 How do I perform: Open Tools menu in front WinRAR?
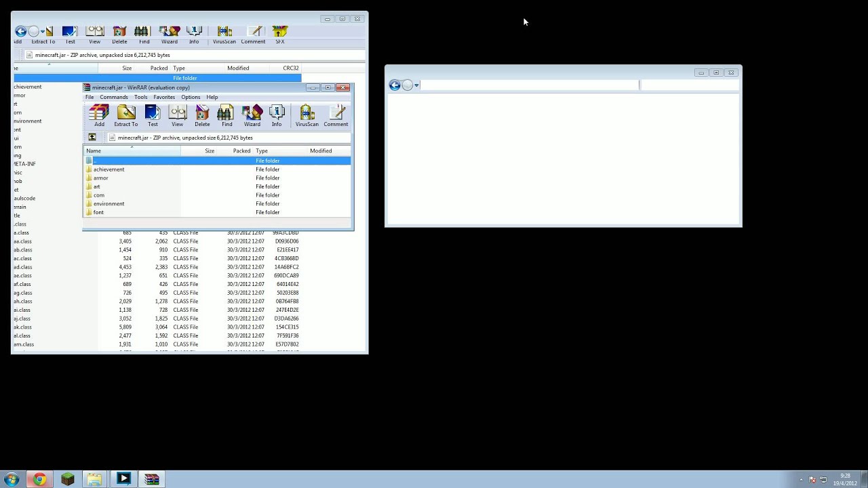(x=140, y=97)
